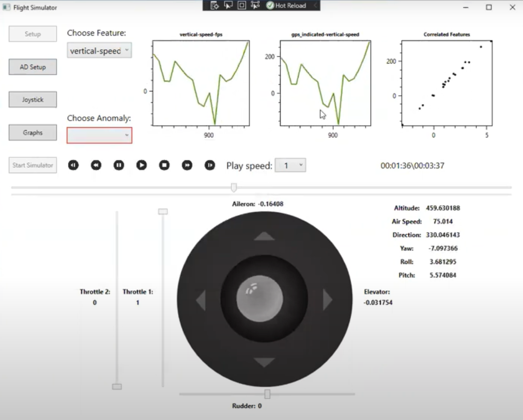Click the gps_indicated-vertical-speed graph

[325, 83]
